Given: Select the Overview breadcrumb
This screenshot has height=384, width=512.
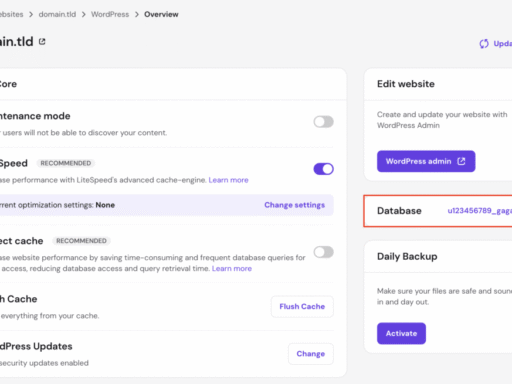Looking at the screenshot, I should coord(161,14).
